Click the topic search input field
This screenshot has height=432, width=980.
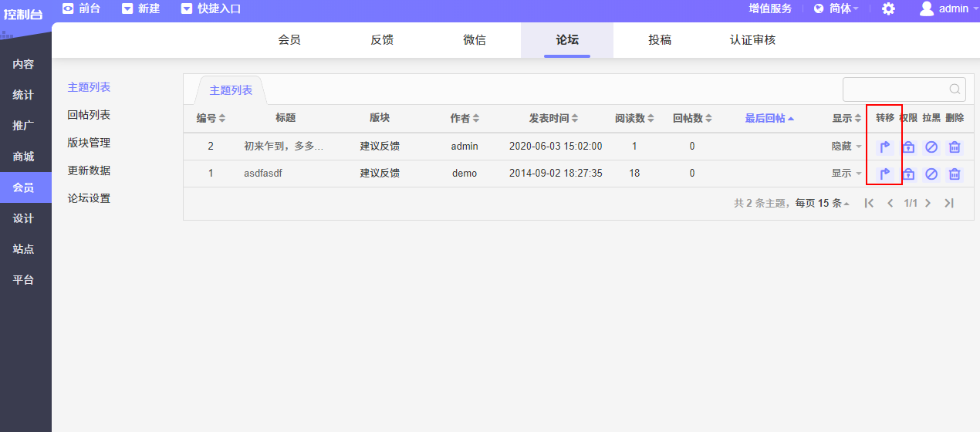coord(895,89)
